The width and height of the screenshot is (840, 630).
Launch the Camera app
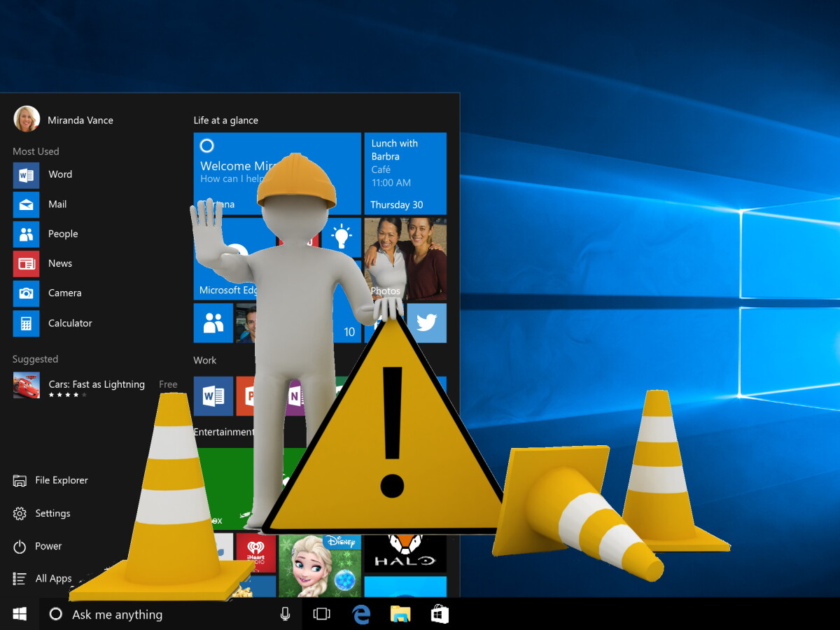(x=63, y=293)
